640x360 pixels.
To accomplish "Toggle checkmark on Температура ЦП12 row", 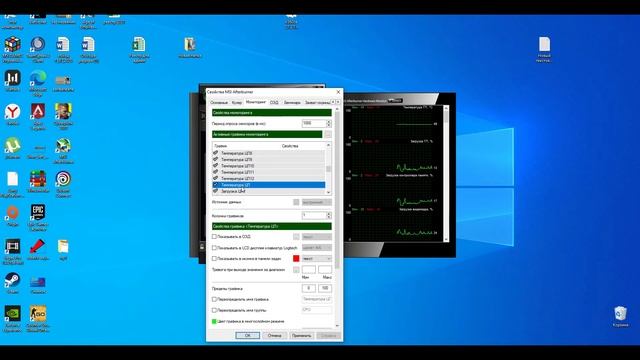I will click(216, 178).
